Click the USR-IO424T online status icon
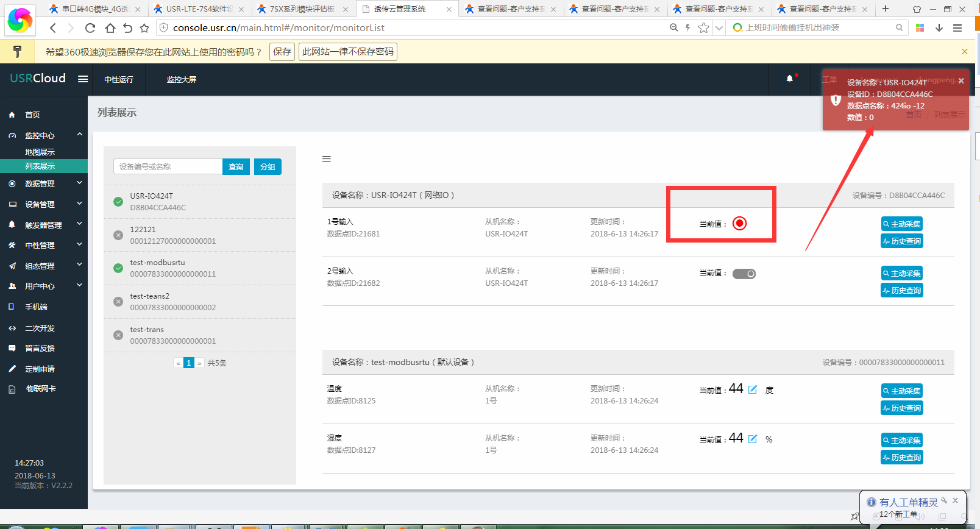980x529 pixels. coord(118,202)
